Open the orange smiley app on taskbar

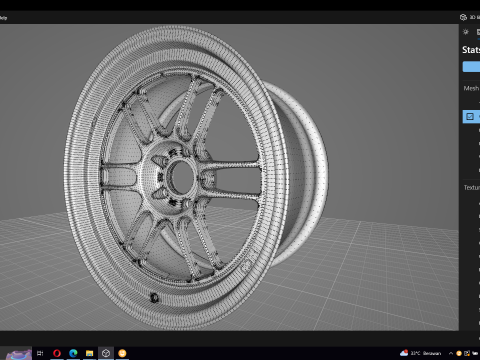[x=122, y=353]
